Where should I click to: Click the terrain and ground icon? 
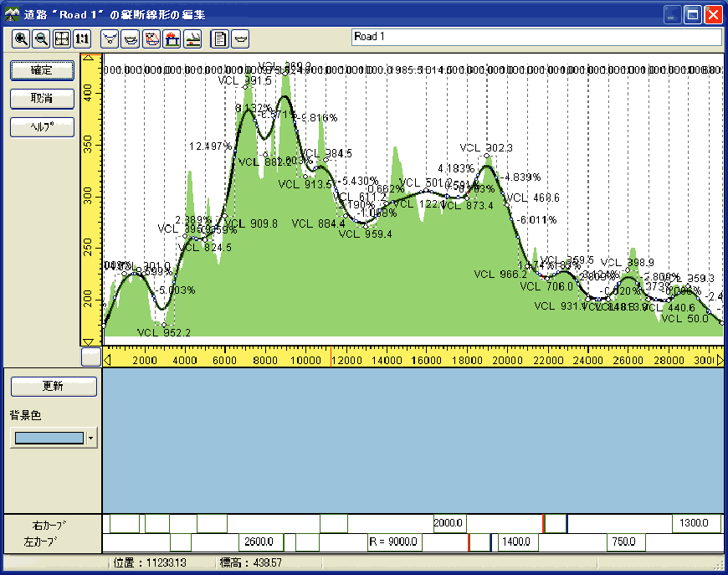point(192,39)
